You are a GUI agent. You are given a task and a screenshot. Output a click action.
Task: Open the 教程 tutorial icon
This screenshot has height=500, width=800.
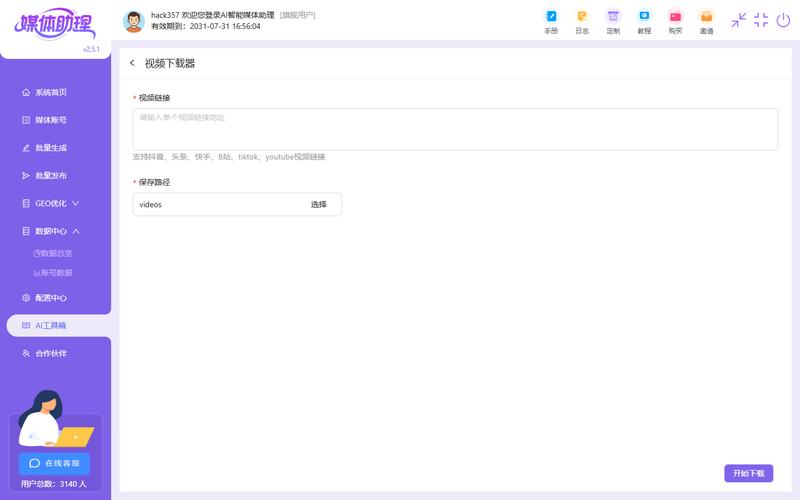click(x=644, y=17)
